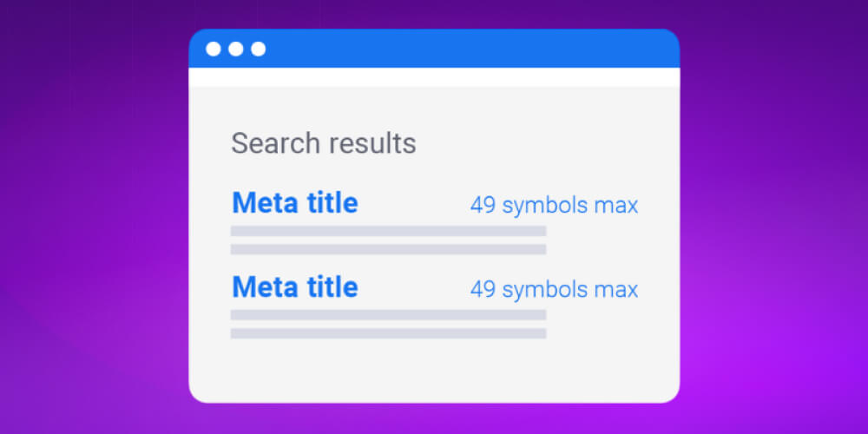This screenshot has width=868, height=434.
Task: Click lower gray line under second Meta title
Action: pos(388,333)
